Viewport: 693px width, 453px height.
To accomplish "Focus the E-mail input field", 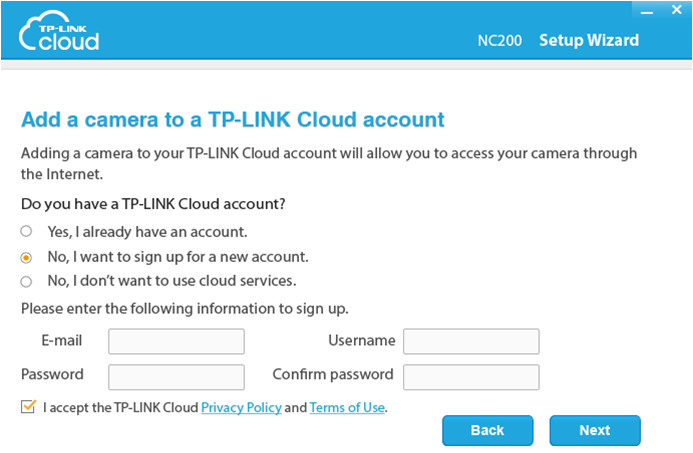I will 176,341.
